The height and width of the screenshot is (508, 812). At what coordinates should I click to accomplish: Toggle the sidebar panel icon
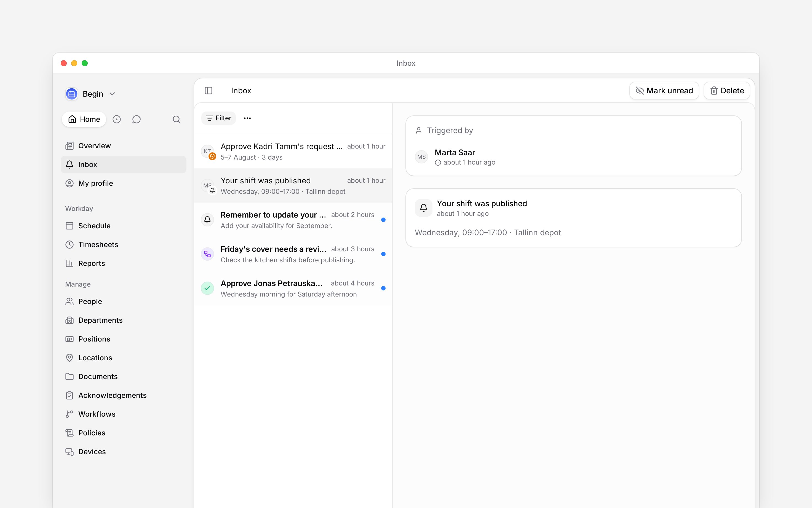point(208,91)
